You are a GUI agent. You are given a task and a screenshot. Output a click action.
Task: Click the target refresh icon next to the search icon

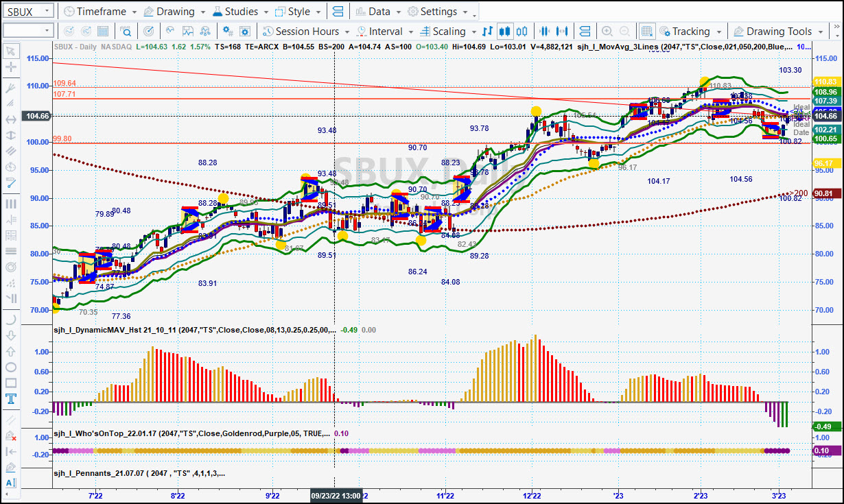click(149, 31)
